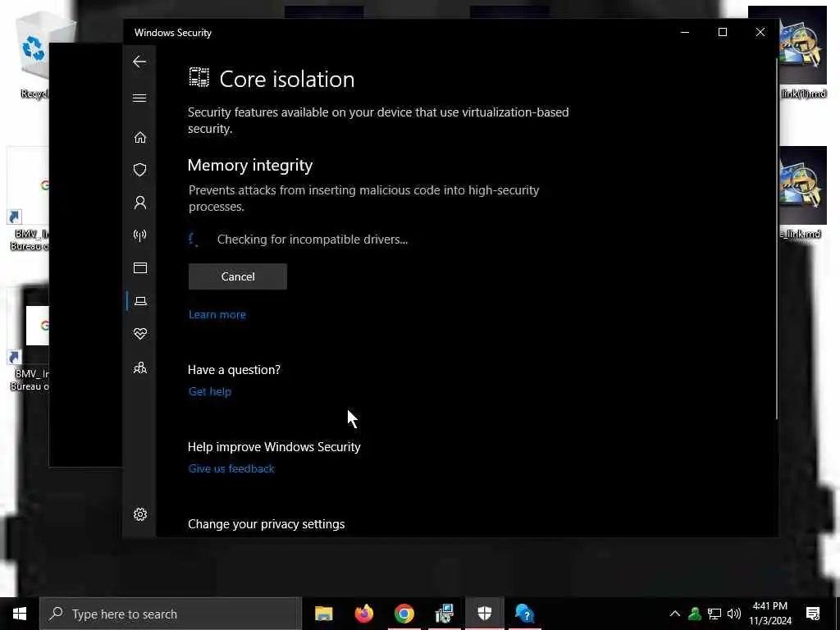Open Virus & threat protection shield icon

pyautogui.click(x=139, y=170)
